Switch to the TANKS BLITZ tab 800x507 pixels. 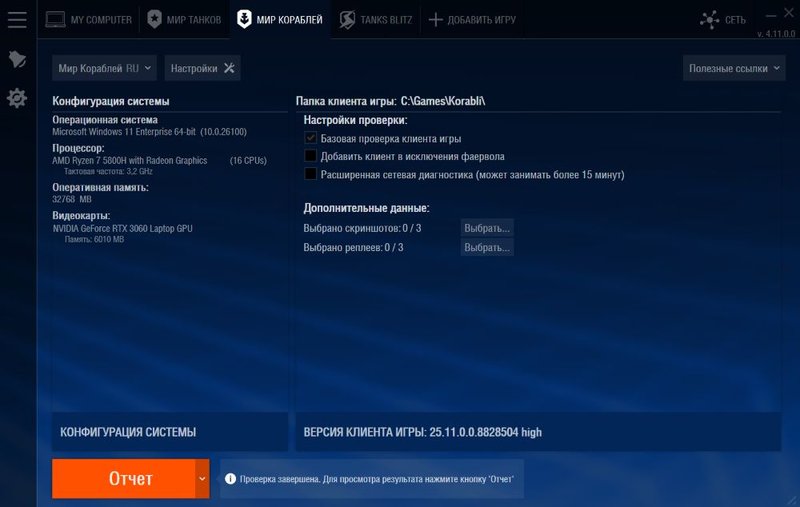point(375,19)
